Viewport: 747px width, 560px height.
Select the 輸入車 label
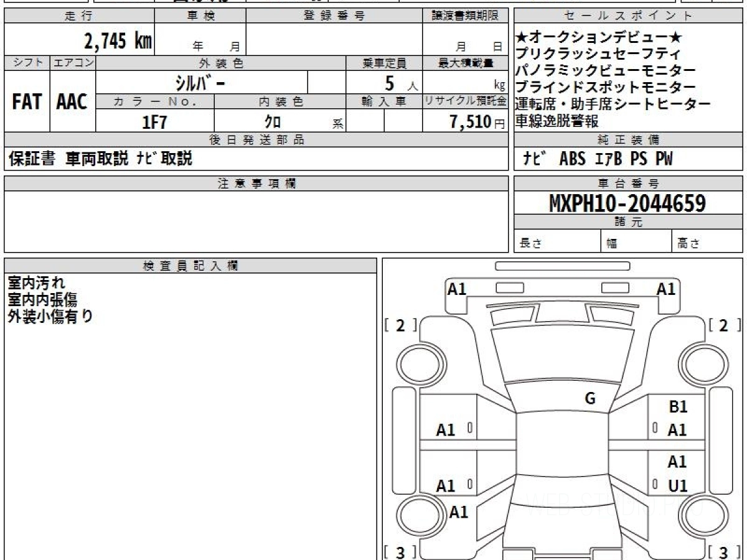384,102
